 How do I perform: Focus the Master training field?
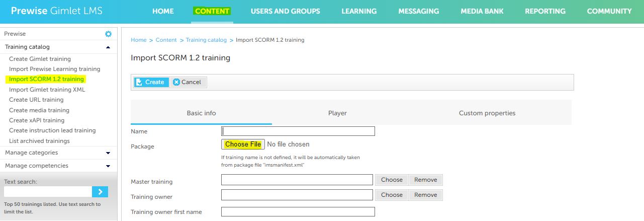click(297, 180)
